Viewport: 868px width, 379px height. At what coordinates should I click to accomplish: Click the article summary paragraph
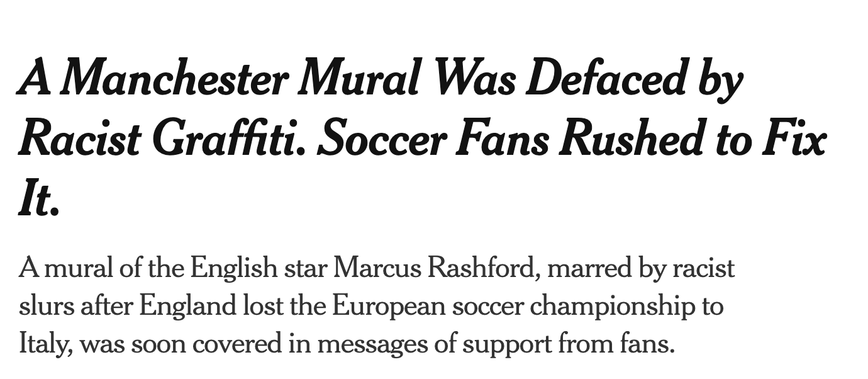pos(376,307)
